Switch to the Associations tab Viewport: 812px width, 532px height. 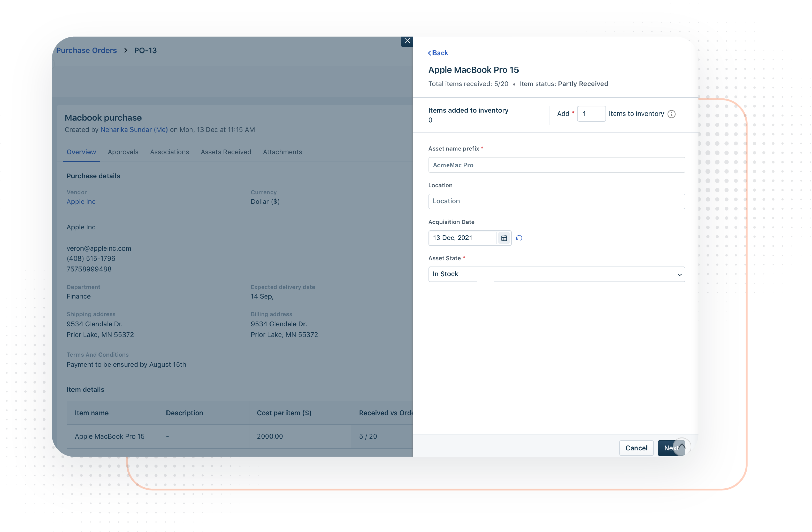click(170, 152)
